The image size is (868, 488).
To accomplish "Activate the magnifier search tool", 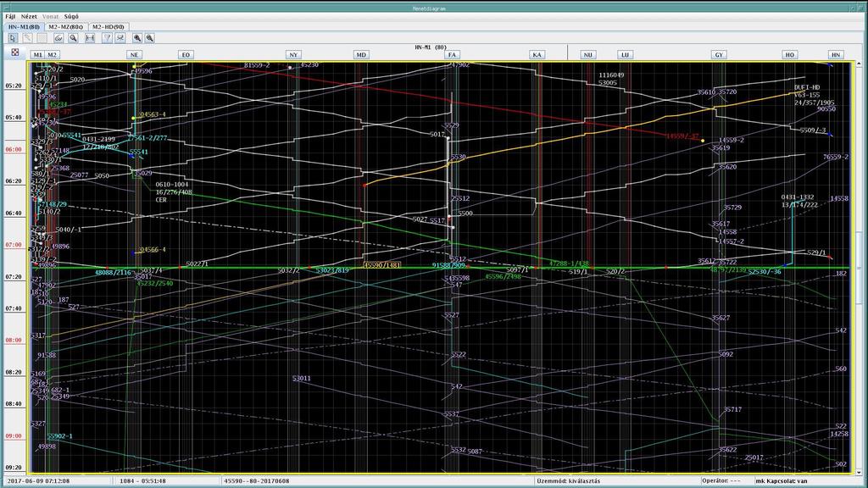I will pos(73,37).
